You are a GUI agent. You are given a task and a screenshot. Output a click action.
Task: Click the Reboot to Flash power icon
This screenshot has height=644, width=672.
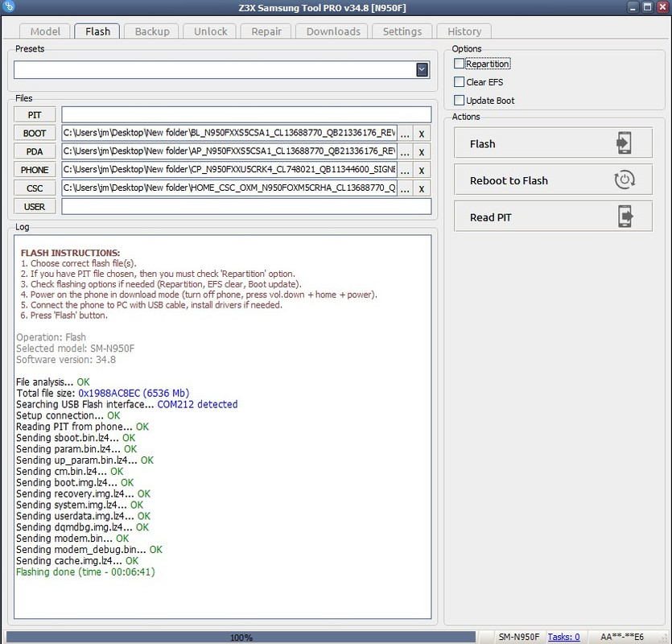click(625, 180)
